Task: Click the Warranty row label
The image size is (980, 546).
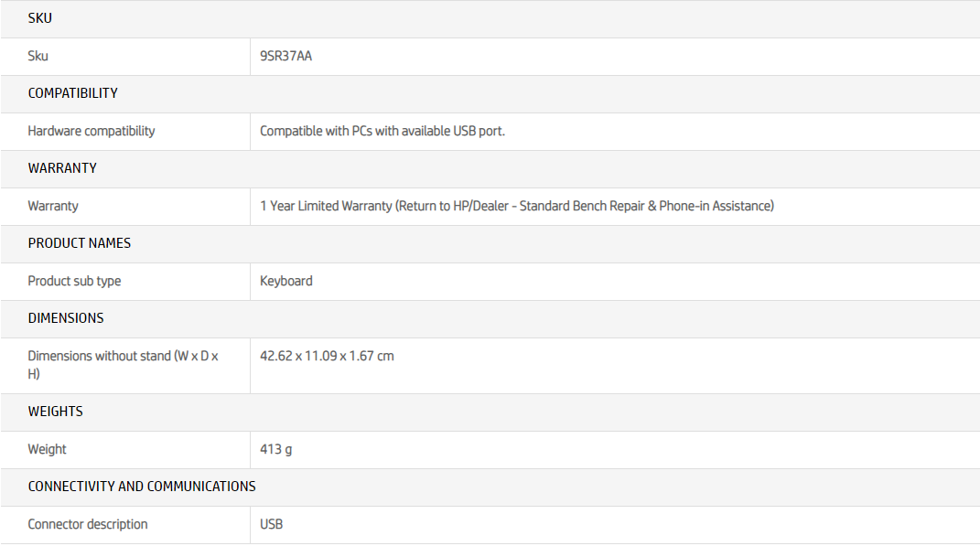Action: pos(53,206)
